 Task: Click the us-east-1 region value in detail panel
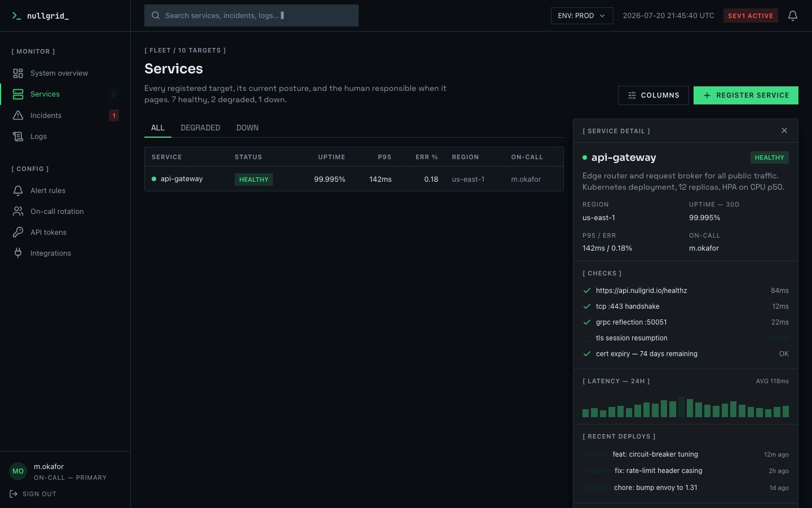599,218
